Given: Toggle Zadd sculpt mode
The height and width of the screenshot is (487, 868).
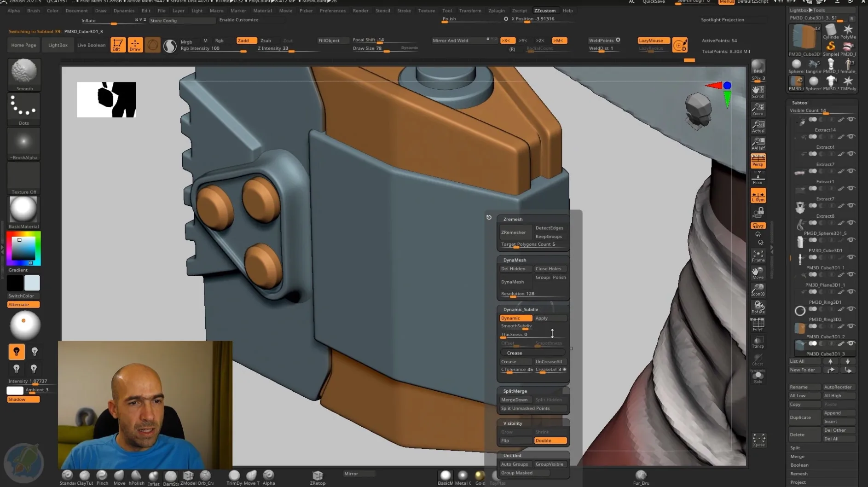Looking at the screenshot, I should [x=246, y=41].
